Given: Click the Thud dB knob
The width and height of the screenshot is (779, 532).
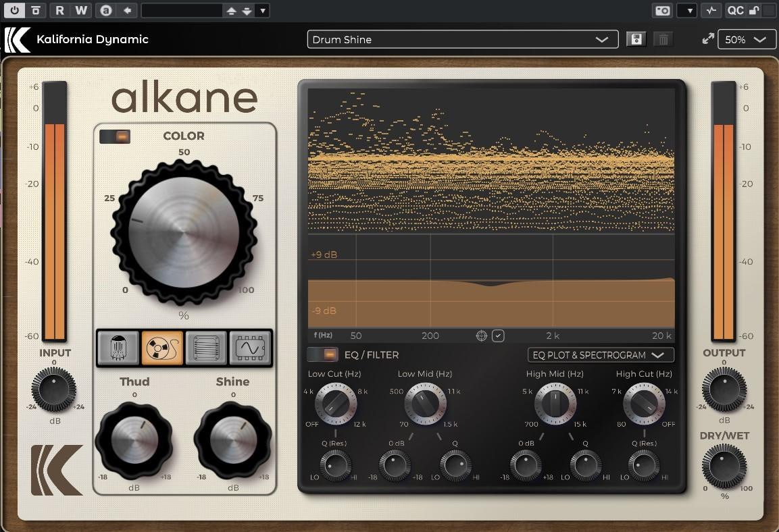Looking at the screenshot, I should pos(134,440).
